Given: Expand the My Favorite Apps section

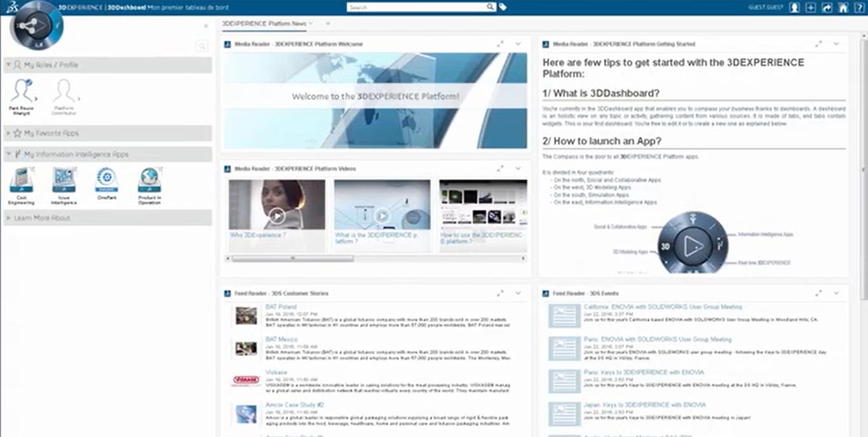Looking at the screenshot, I should tap(107, 133).
